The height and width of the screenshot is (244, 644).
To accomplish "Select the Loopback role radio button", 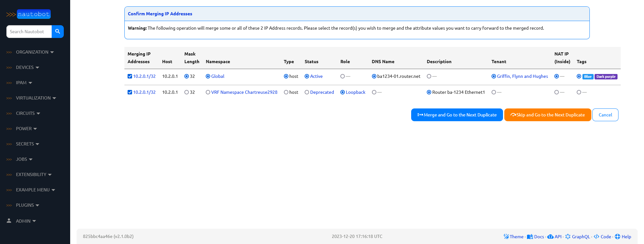I will [343, 92].
